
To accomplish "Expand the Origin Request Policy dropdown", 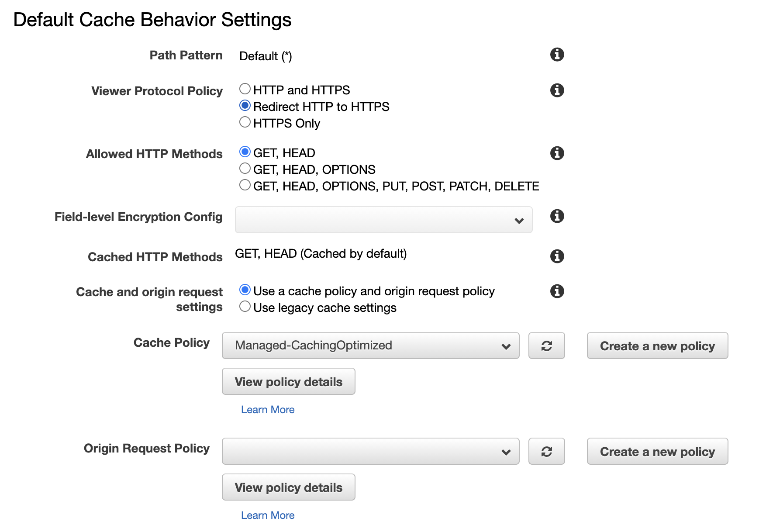I will [370, 452].
